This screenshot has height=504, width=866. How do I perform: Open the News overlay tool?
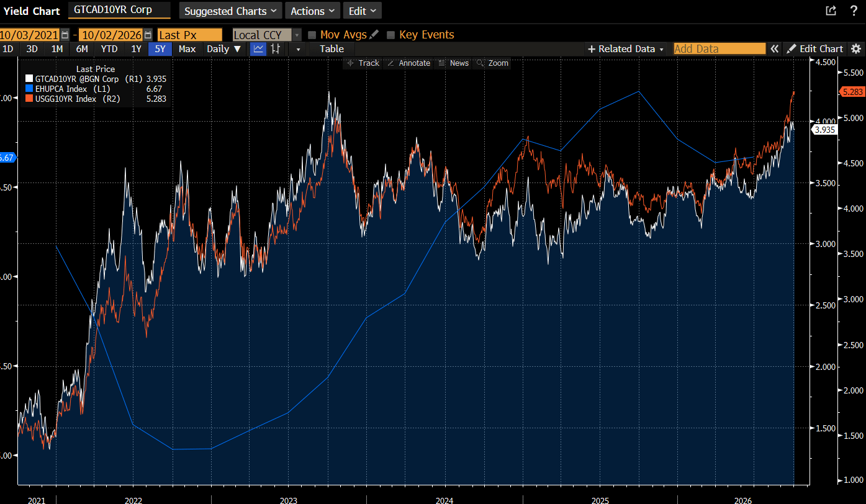point(453,63)
